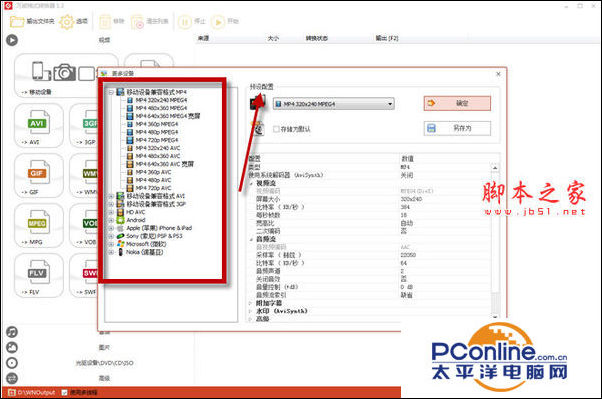Click the stop (pause) toolbar icon

[184, 22]
